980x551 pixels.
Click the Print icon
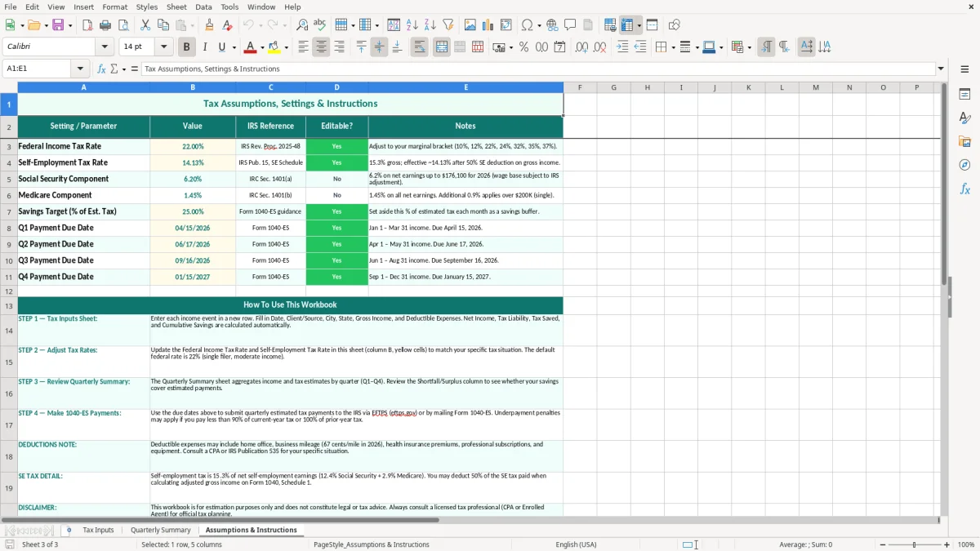[105, 25]
